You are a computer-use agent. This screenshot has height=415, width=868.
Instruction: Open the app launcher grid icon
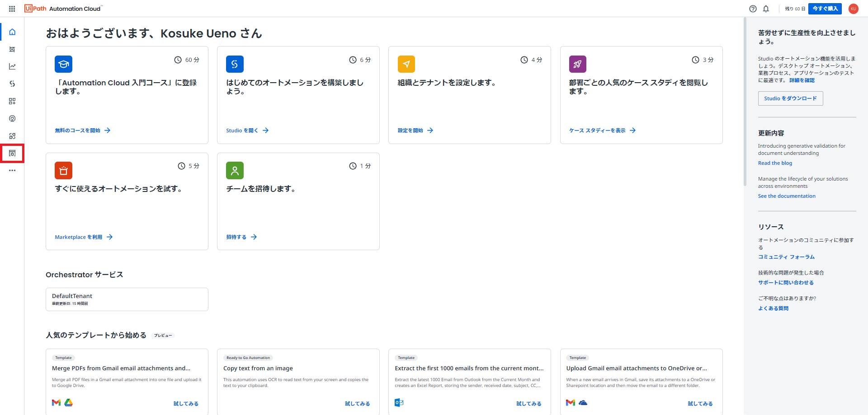coord(12,9)
